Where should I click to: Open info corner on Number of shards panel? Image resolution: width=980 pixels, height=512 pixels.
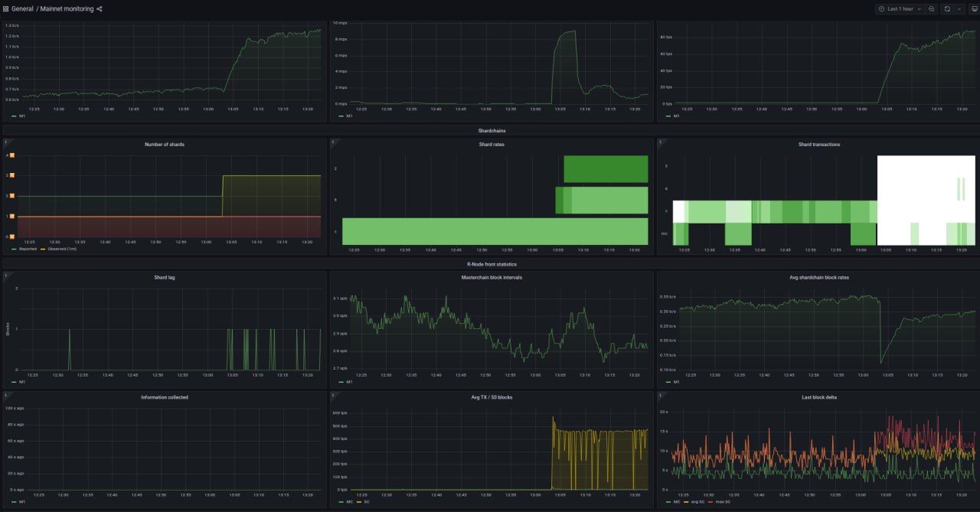coord(6,142)
